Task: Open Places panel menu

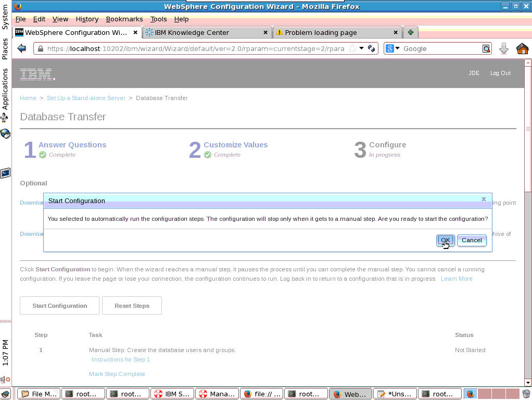Action: point(5,48)
